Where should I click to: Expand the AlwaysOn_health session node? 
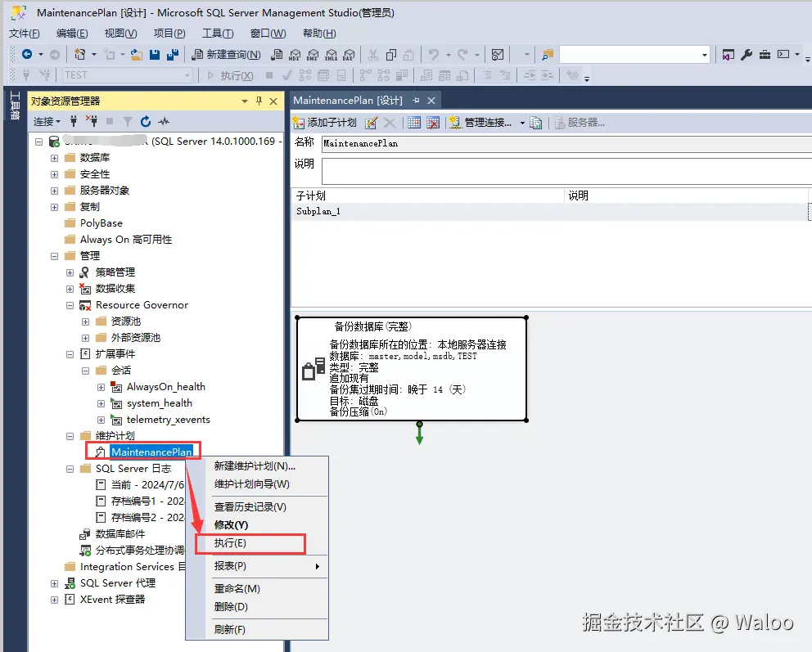pyautogui.click(x=101, y=387)
